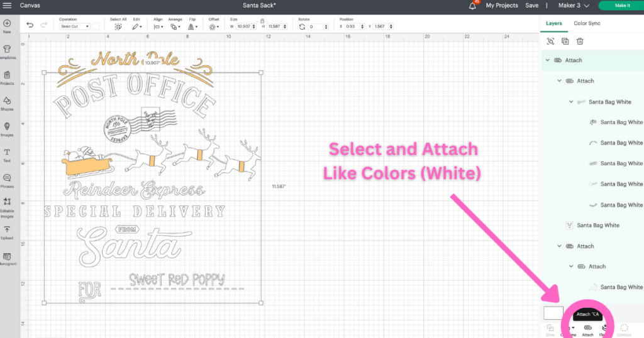
Task: Click the width field stepper arrows
Action: [254, 26]
